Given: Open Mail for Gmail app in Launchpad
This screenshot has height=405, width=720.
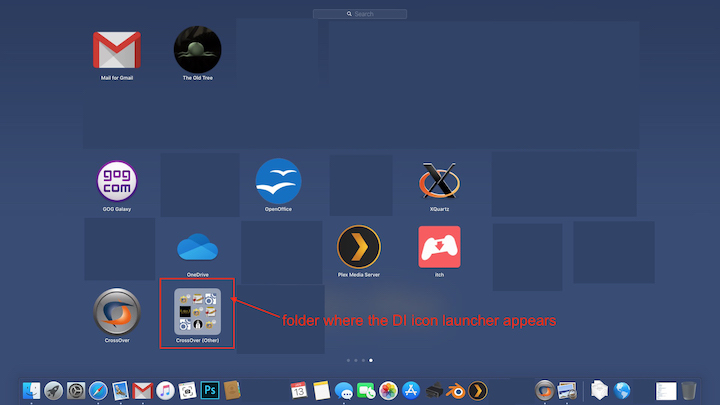Looking at the screenshot, I should pos(117,50).
